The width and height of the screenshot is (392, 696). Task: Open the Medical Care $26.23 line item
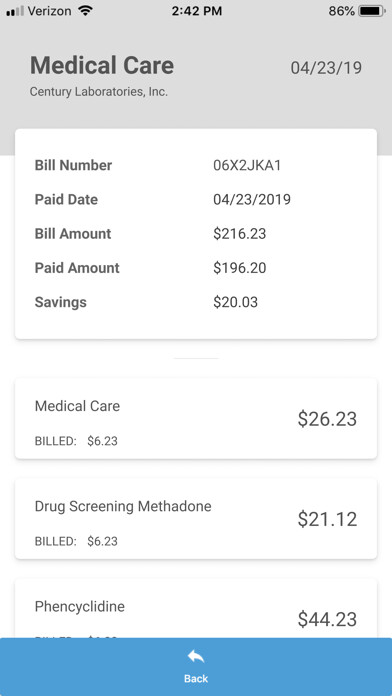point(196,419)
